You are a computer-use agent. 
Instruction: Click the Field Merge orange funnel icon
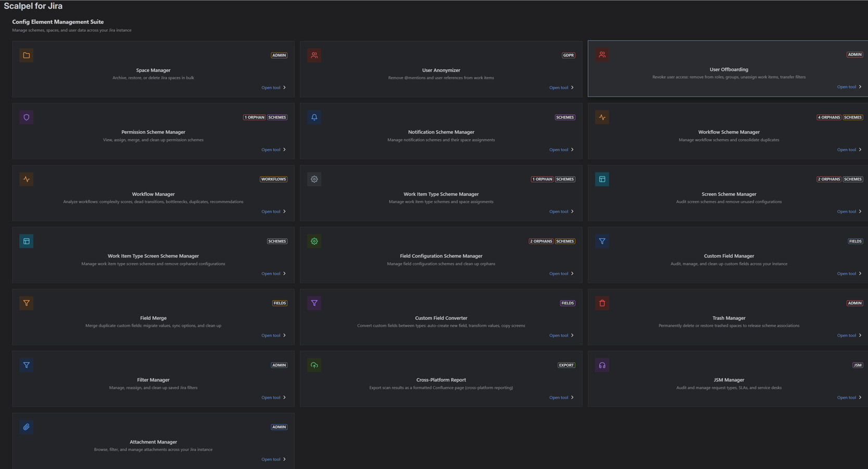click(x=27, y=303)
